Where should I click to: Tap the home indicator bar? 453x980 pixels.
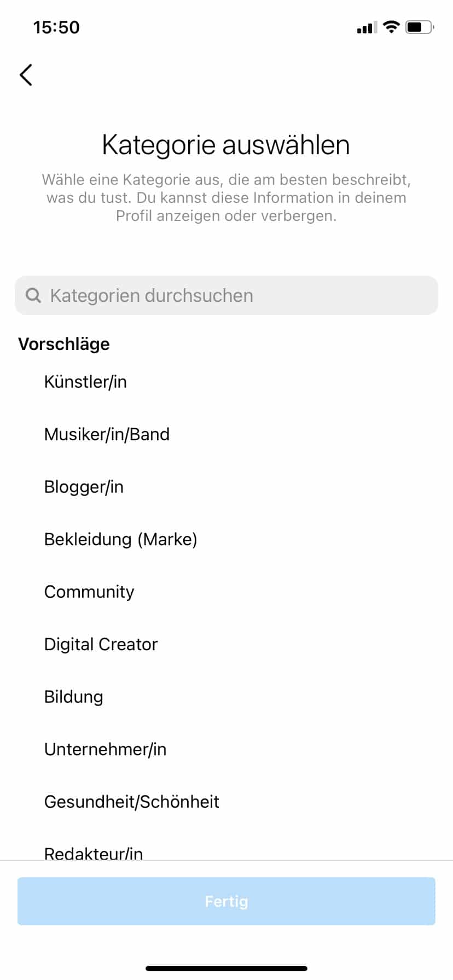[226, 969]
